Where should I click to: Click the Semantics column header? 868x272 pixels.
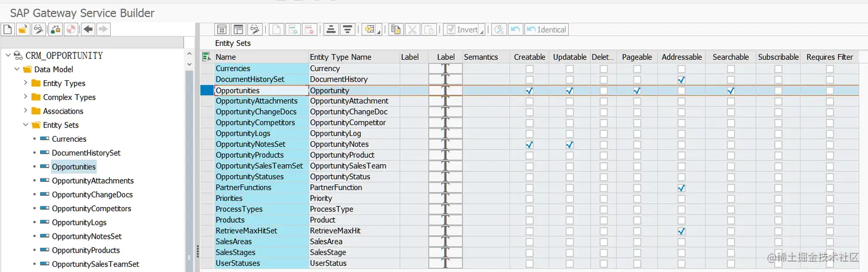(486, 57)
